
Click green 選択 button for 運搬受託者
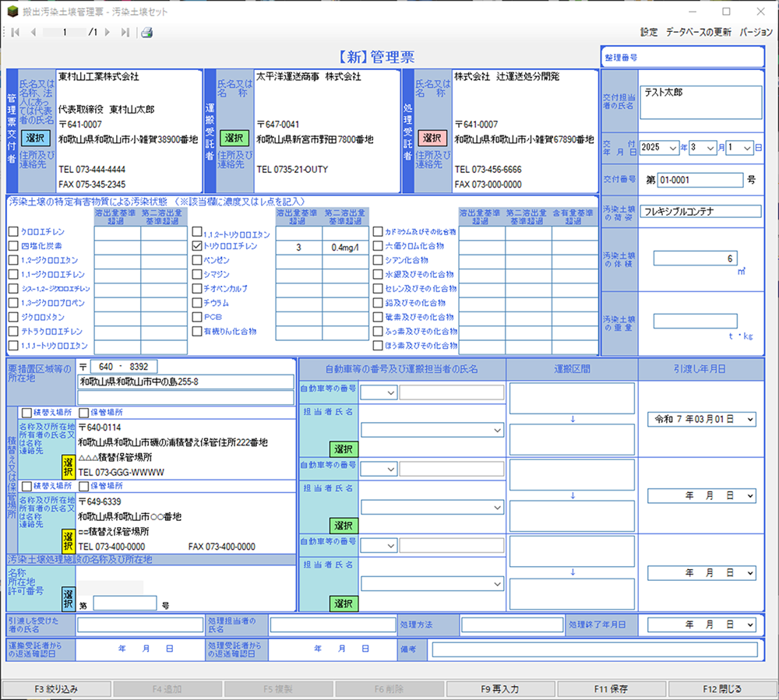click(234, 138)
